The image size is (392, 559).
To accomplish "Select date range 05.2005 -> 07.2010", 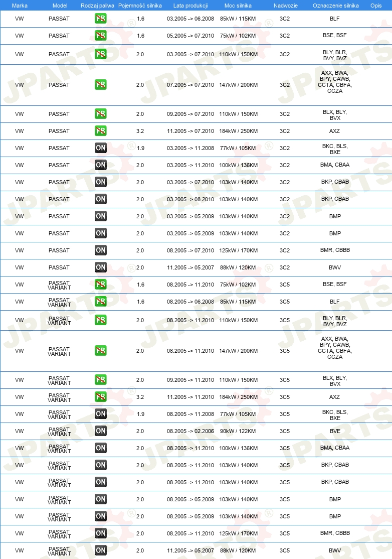I will coord(190,36).
